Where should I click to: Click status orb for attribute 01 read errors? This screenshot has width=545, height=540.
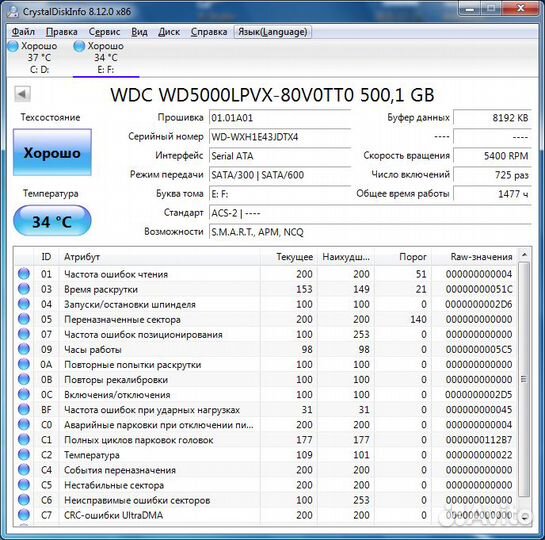pos(24,274)
